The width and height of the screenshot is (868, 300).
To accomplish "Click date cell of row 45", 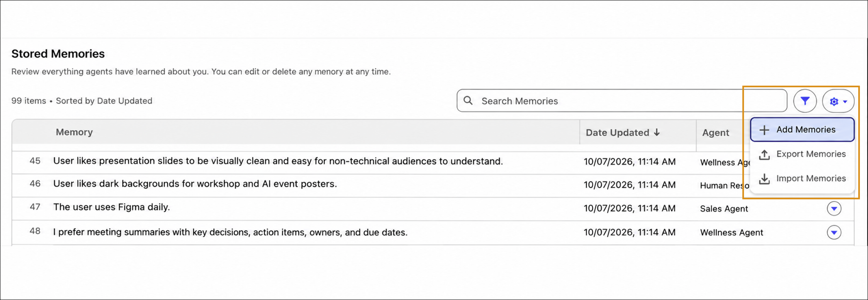I will pyautogui.click(x=629, y=162).
